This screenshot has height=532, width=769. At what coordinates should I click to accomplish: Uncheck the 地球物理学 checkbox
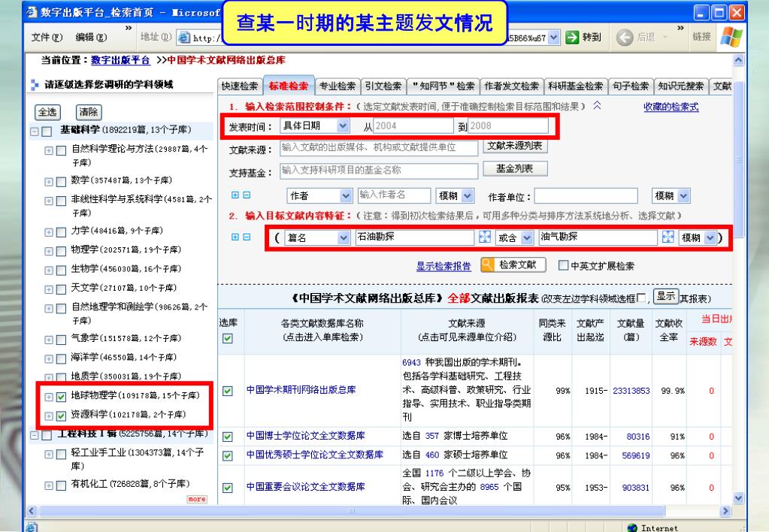62,397
